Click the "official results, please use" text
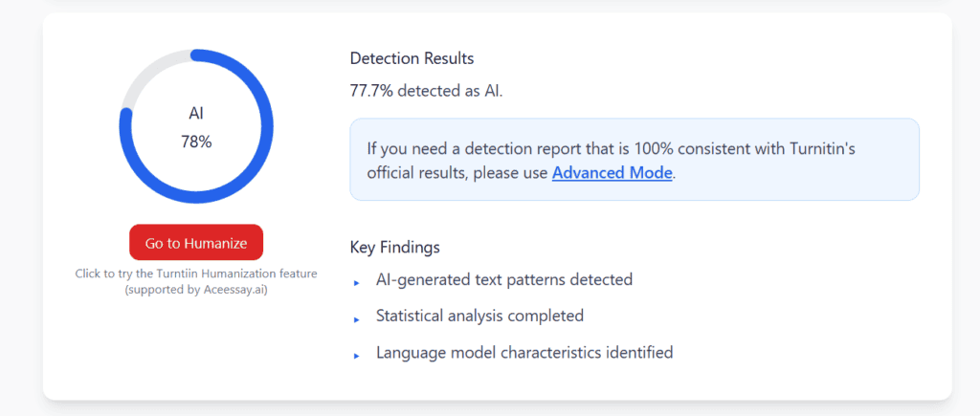 [457, 173]
